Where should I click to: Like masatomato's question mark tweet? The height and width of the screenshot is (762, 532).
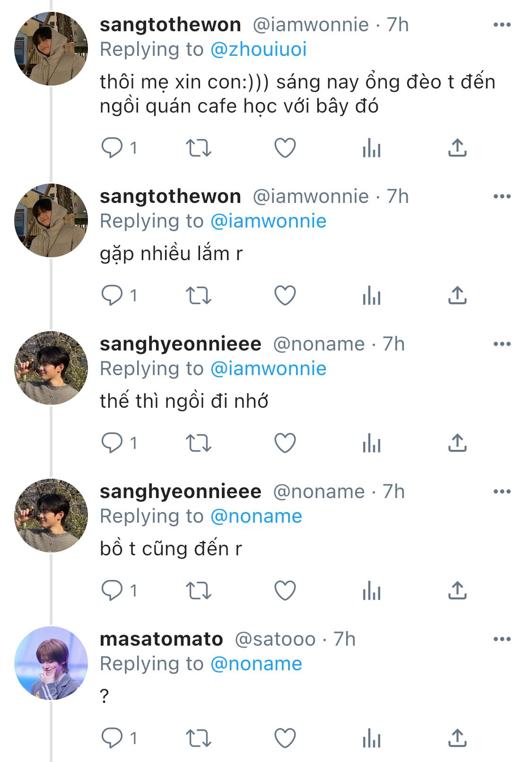pyautogui.click(x=285, y=738)
